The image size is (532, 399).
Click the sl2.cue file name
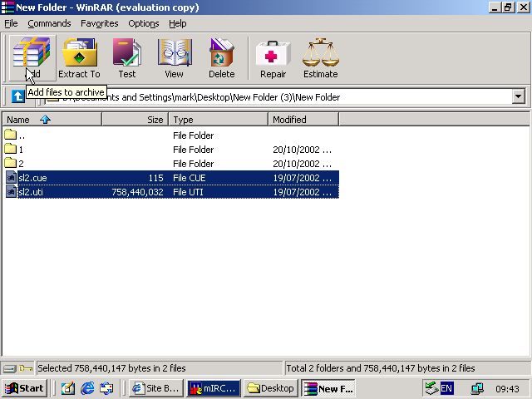click(32, 178)
